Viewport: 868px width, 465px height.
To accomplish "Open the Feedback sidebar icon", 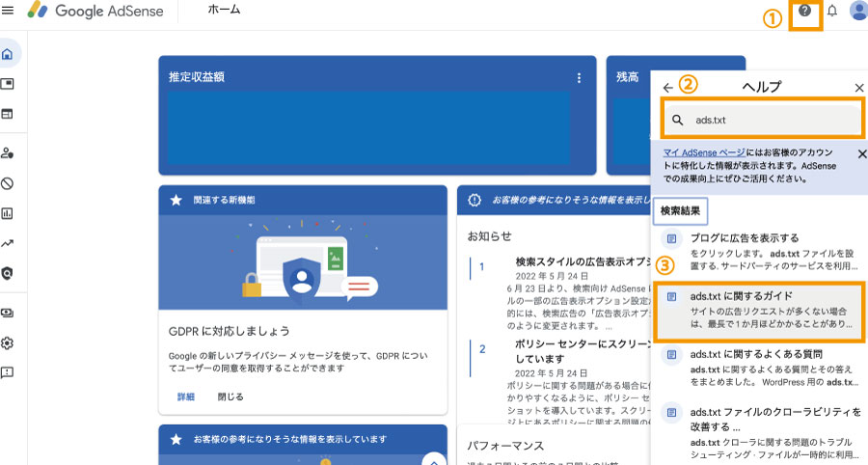I will click(x=7, y=372).
